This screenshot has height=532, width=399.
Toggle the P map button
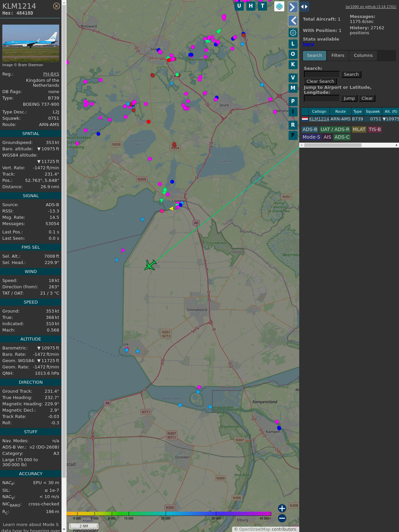click(x=293, y=101)
